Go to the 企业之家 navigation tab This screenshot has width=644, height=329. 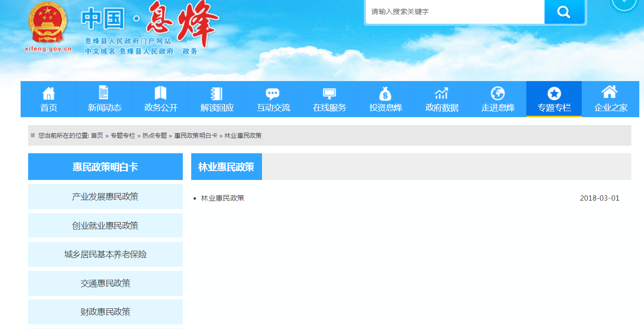(x=610, y=99)
